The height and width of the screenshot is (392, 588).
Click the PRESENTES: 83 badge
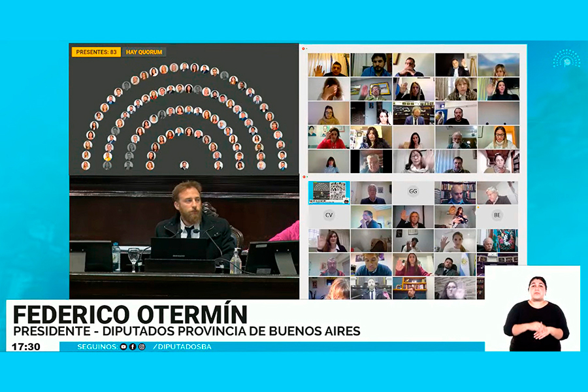[96, 52]
